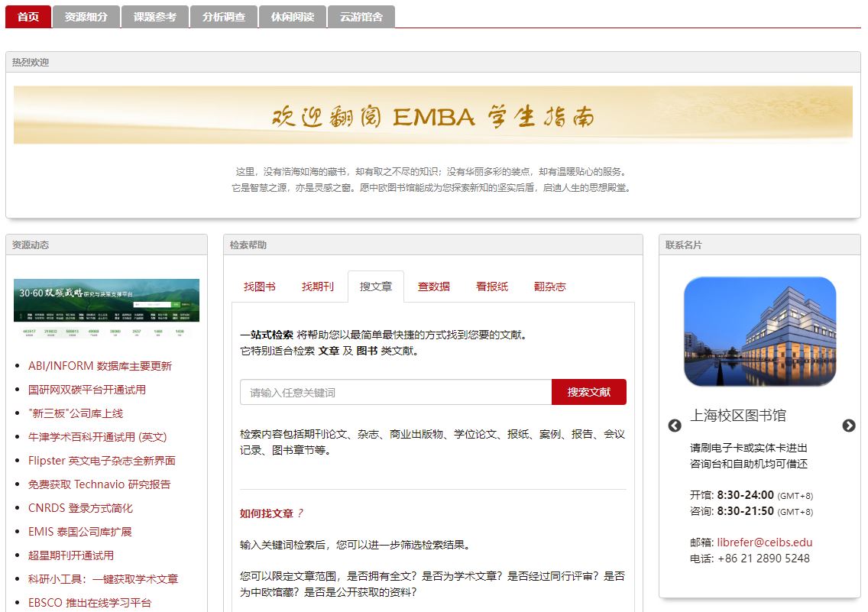Image resolution: width=868 pixels, height=612 pixels.
Task: Click the 检索帮助 panel header
Action: point(433,244)
